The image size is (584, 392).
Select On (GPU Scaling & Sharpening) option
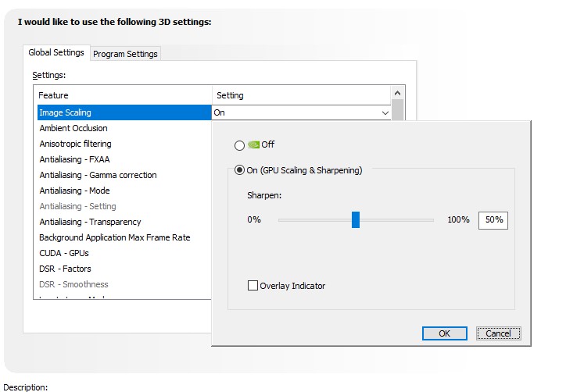(x=239, y=170)
